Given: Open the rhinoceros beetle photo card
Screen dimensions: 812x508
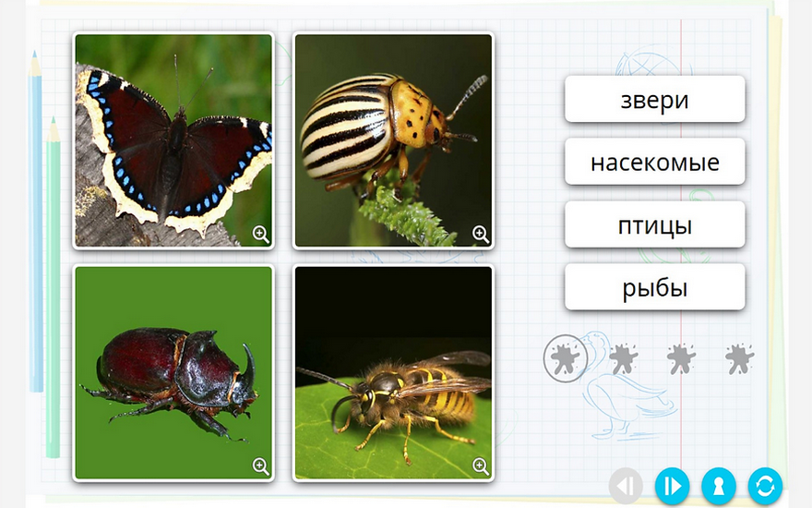Looking at the screenshot, I should (173, 373).
